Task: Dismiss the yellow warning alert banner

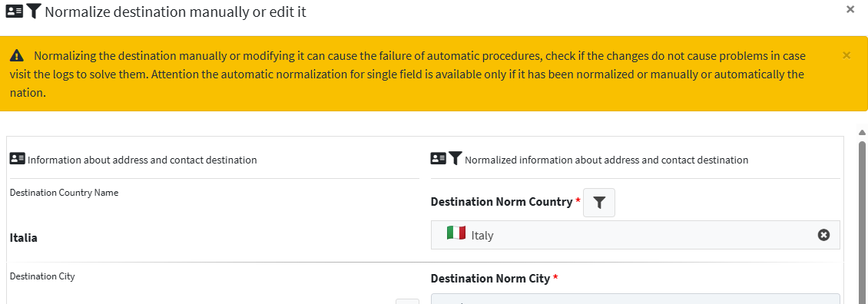Action: 846,55
